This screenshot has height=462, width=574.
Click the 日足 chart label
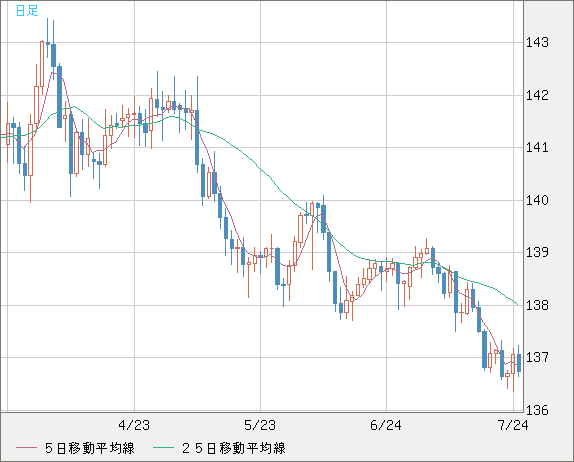click(x=27, y=11)
